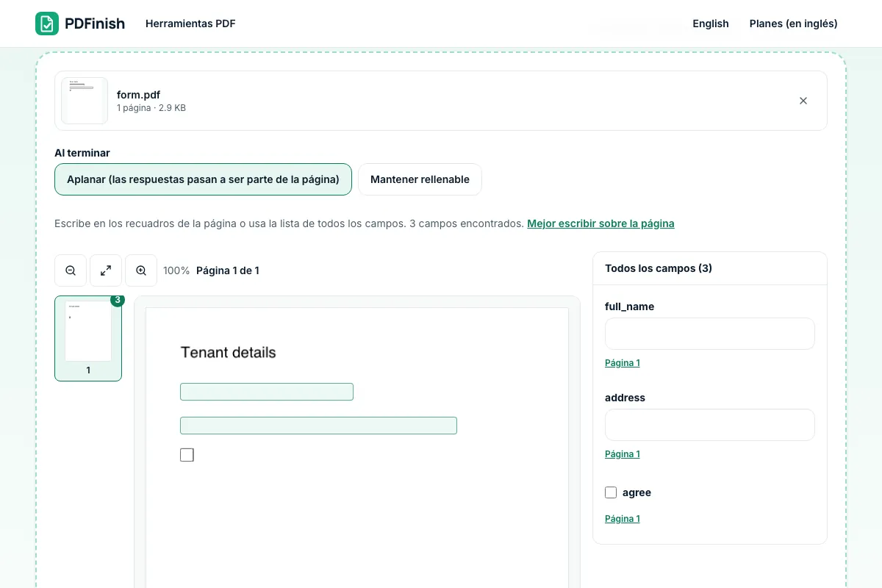Check the agree checkbox in field list
The width and height of the screenshot is (882, 588).
611,492
